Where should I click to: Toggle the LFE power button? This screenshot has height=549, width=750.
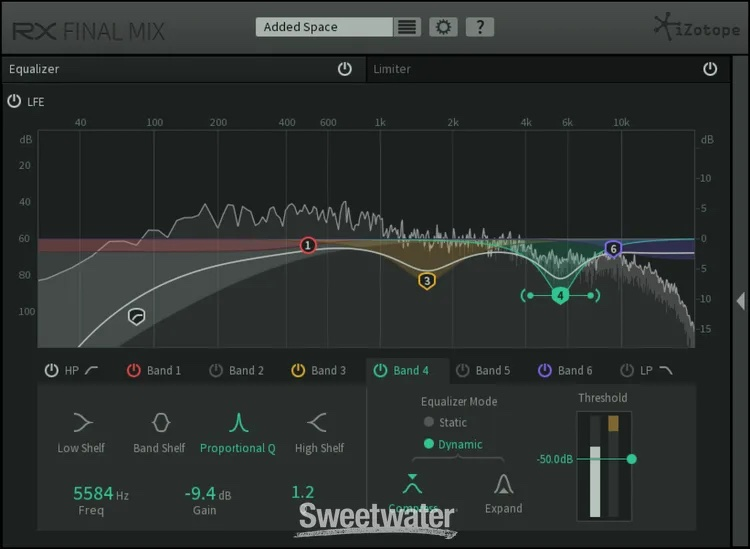(14, 101)
